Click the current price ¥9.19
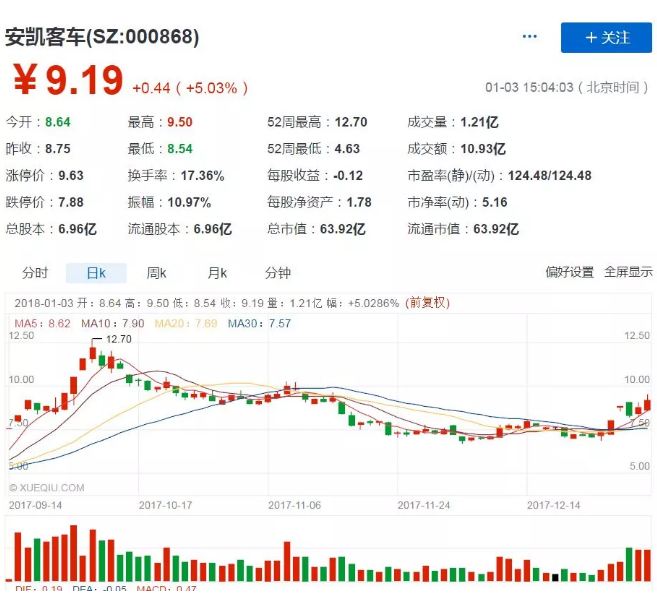This screenshot has width=657, height=596. pyautogui.click(x=68, y=80)
